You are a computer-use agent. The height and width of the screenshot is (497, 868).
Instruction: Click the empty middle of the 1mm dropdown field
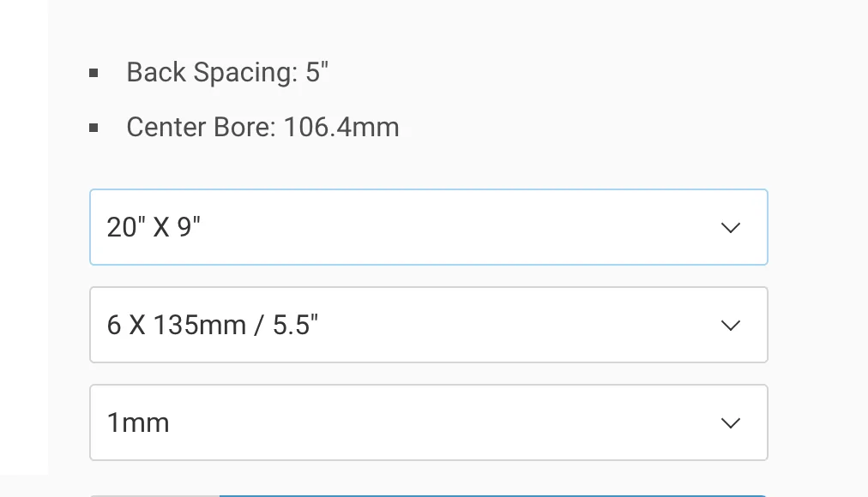(429, 423)
